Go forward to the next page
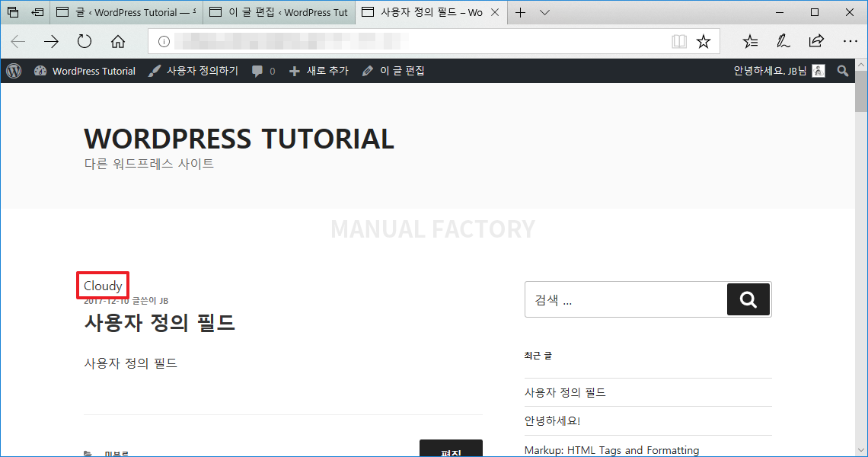This screenshot has width=868, height=457. point(52,42)
